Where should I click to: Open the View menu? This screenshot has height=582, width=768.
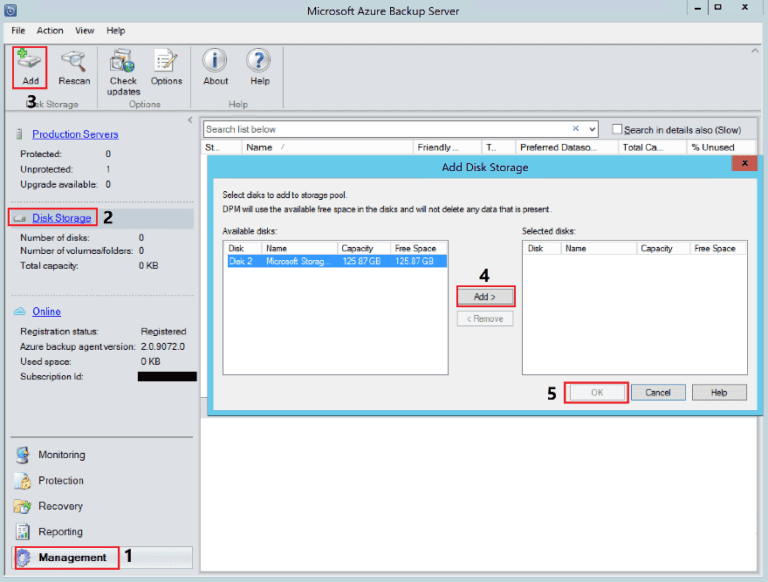click(x=85, y=30)
